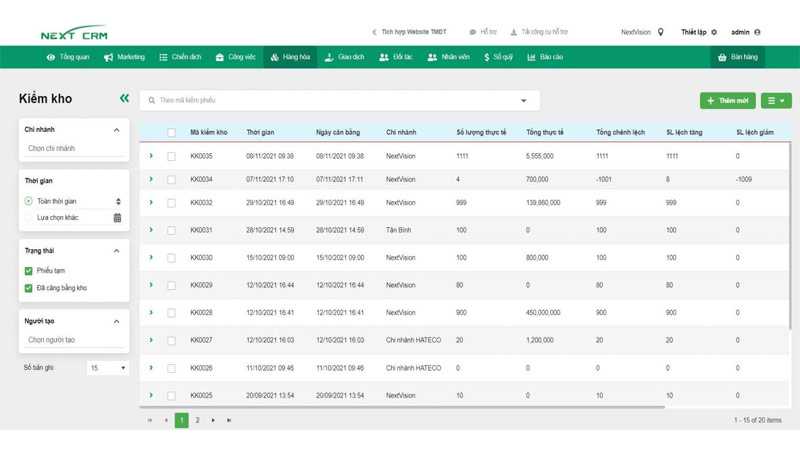Focus the Theo mã kiểm phiếu search

click(x=340, y=101)
